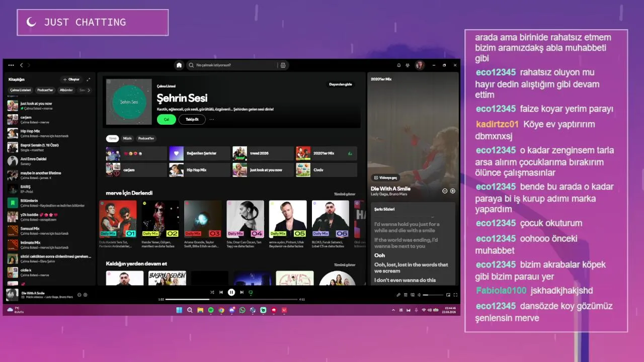Select the Podcast'ler tab on home
This screenshot has height=362, width=644.
[x=146, y=138]
